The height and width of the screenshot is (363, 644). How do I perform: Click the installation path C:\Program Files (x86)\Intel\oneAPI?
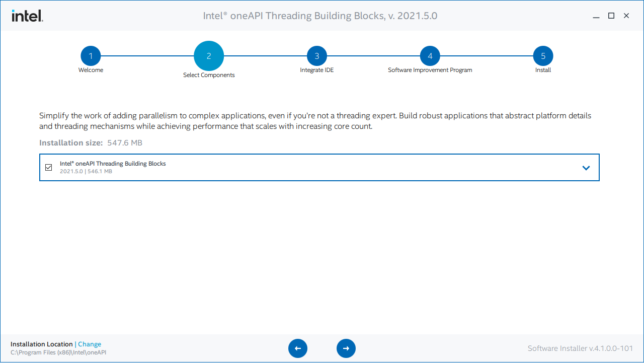58,352
